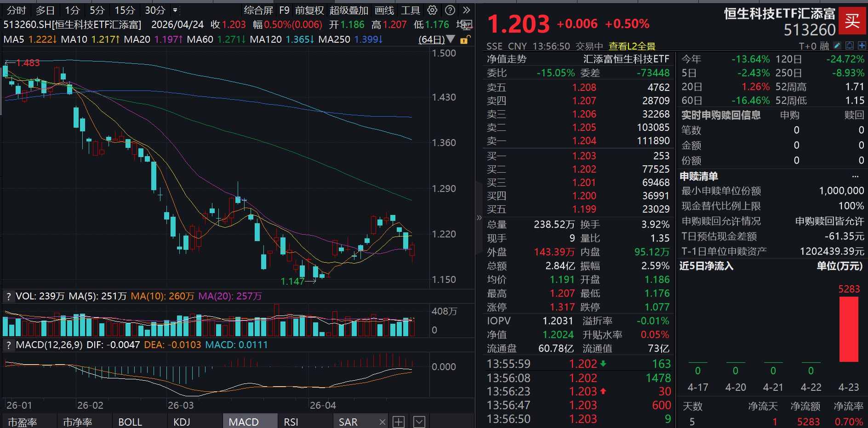Open 超级叠加 overlay tool
This screenshot has height=428, width=868.
349,10
